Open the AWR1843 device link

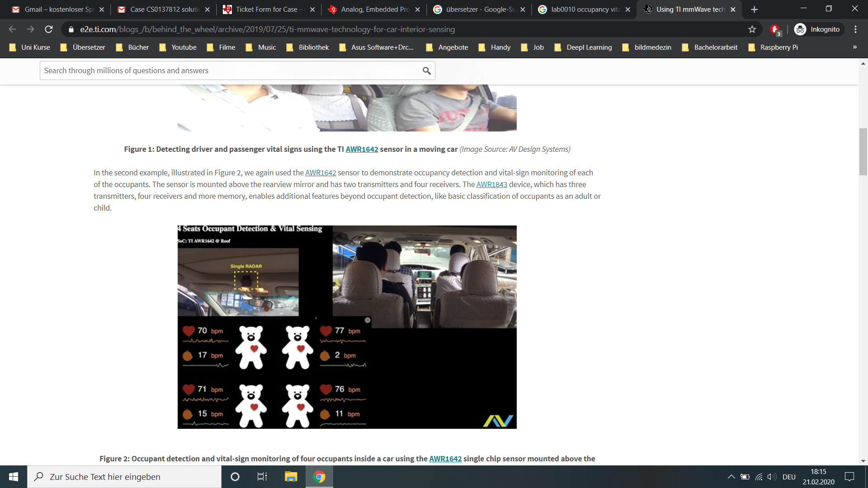point(491,184)
